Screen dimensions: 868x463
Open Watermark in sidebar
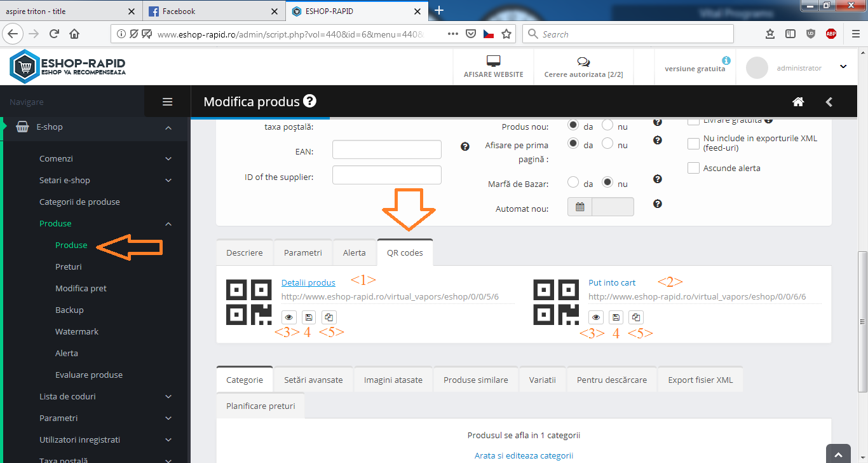coord(77,331)
